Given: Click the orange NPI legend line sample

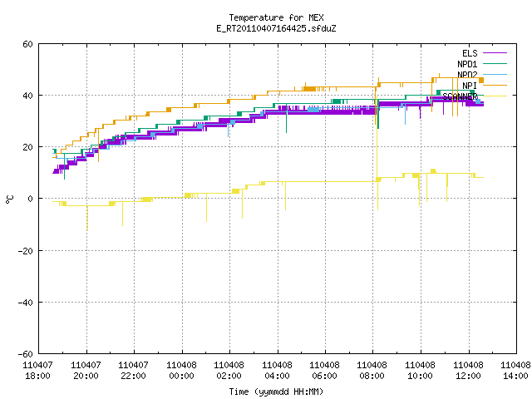Looking at the screenshot, I should pyautogui.click(x=495, y=85).
